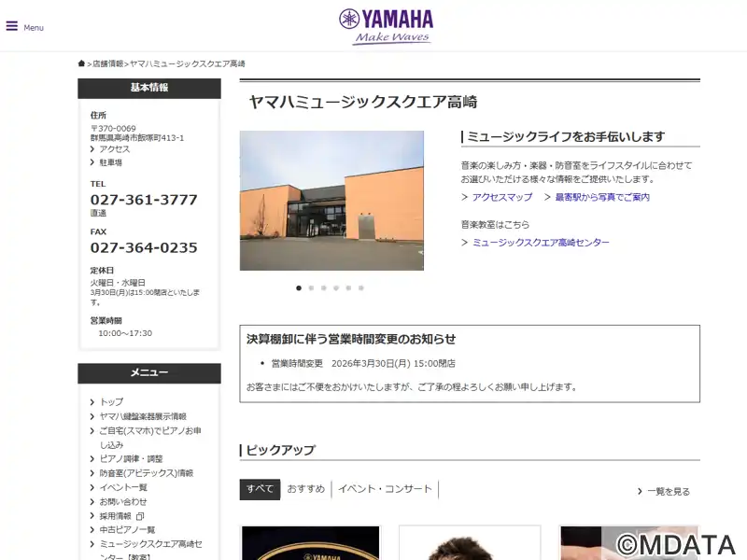The height and width of the screenshot is (560, 747).
Task: Select fourth carousel dot indicator
Action: pyautogui.click(x=336, y=288)
